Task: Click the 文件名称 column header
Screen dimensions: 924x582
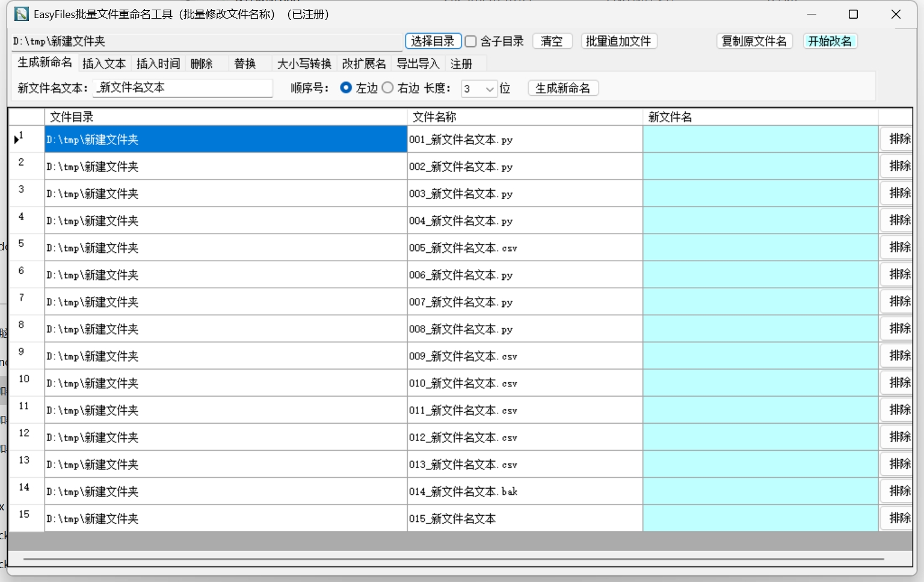Action: 525,117
